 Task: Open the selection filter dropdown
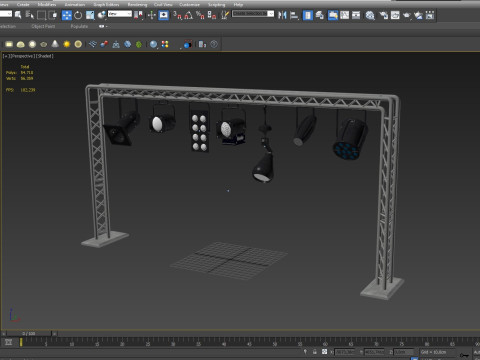coord(6,14)
